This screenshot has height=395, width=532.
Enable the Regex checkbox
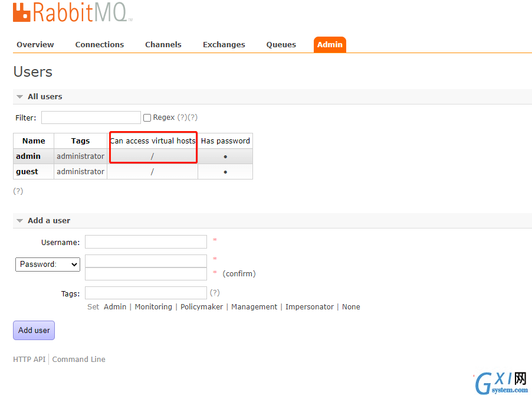pyautogui.click(x=147, y=118)
